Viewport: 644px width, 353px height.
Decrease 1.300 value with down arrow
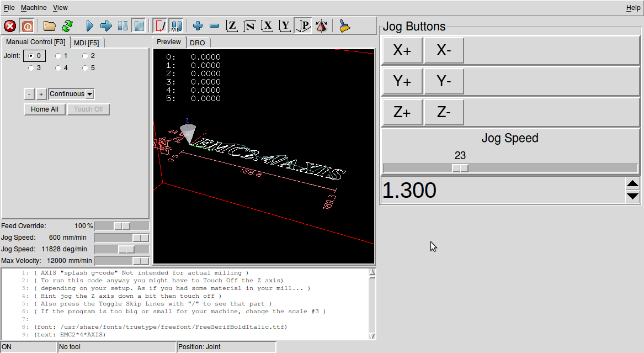[x=632, y=197]
